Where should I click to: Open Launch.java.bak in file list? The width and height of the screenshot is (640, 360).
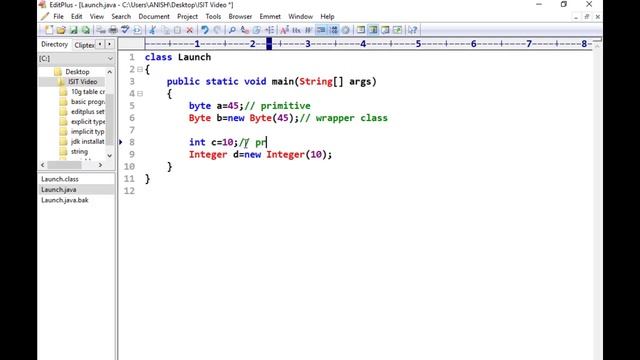coord(64,200)
